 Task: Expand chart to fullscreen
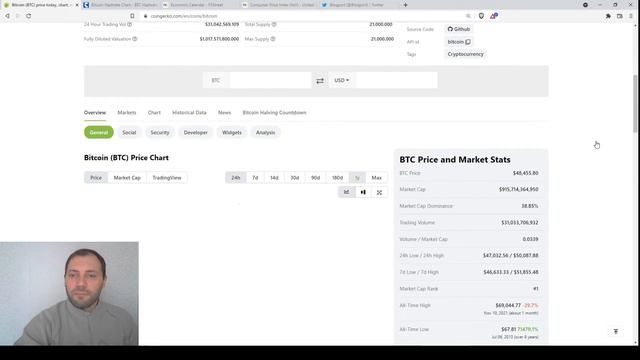tap(379, 192)
